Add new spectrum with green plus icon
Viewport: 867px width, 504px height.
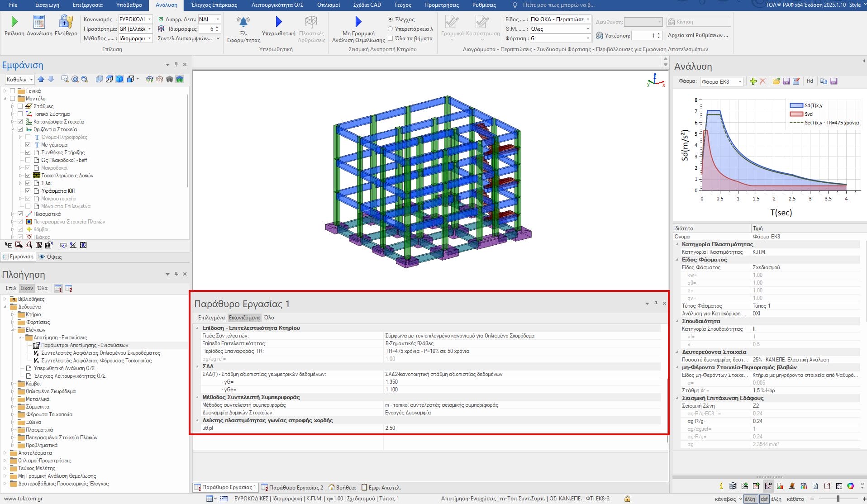(x=753, y=81)
